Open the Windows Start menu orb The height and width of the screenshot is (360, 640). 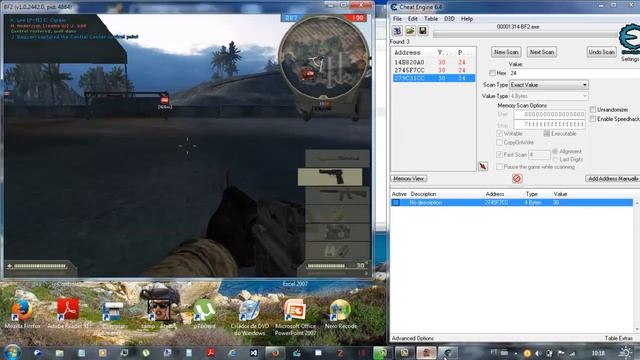[12, 353]
